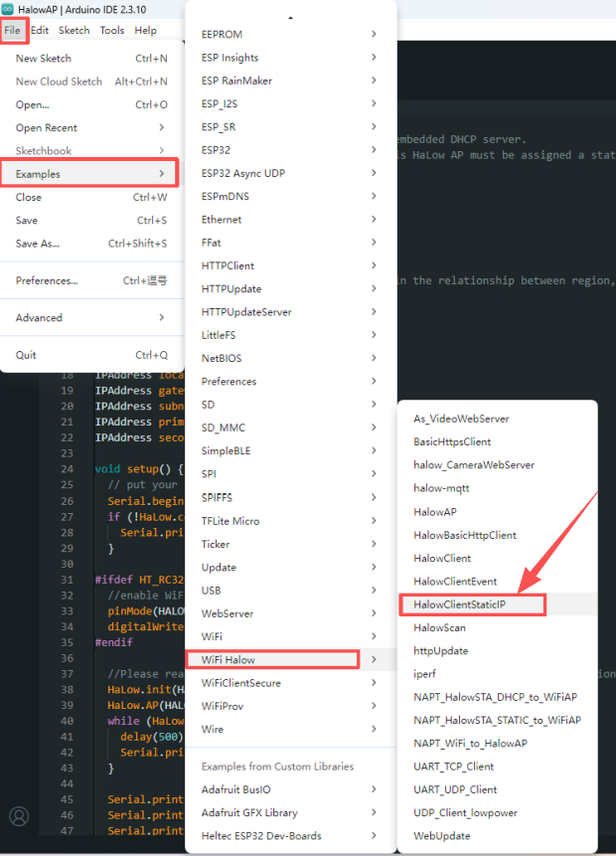The width and height of the screenshot is (616, 856).
Task: Open Preferences... from File menu
Action: (x=91, y=280)
